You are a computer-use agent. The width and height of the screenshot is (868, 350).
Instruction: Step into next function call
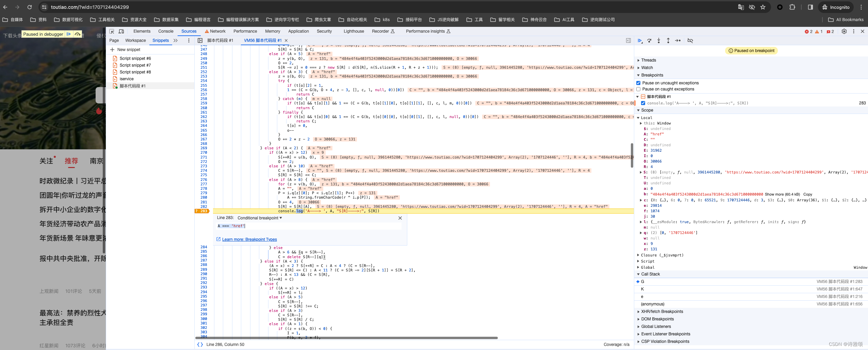[x=659, y=40]
